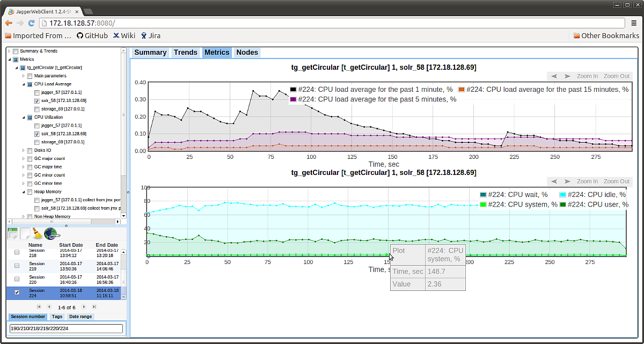Collapse the Metrics tree node

click(9, 60)
